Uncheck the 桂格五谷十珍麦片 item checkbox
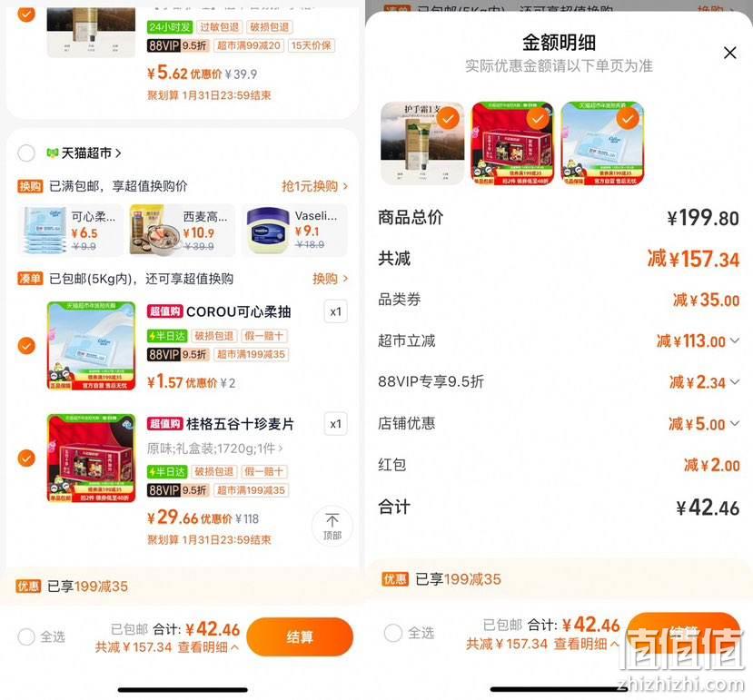753x700 pixels. (26, 458)
